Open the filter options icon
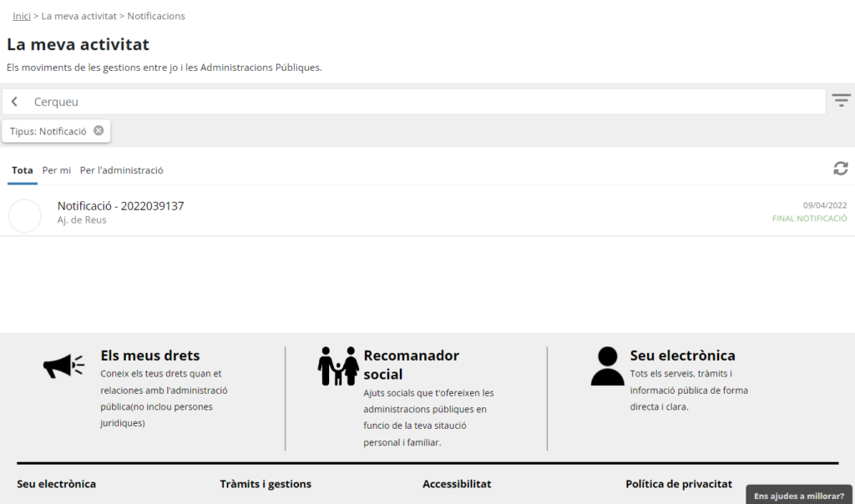This screenshot has width=855, height=504. point(841,101)
